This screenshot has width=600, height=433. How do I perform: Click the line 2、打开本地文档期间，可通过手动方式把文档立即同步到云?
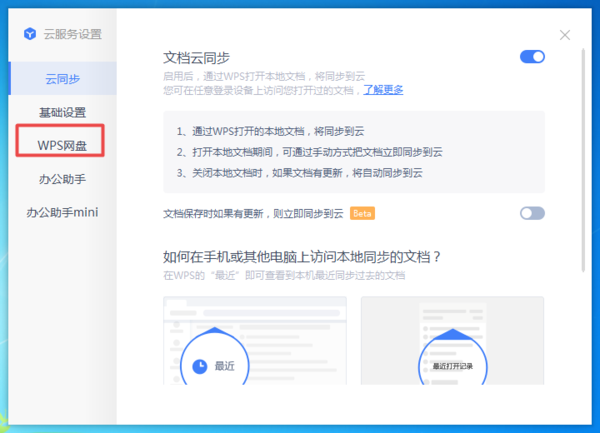point(310,152)
